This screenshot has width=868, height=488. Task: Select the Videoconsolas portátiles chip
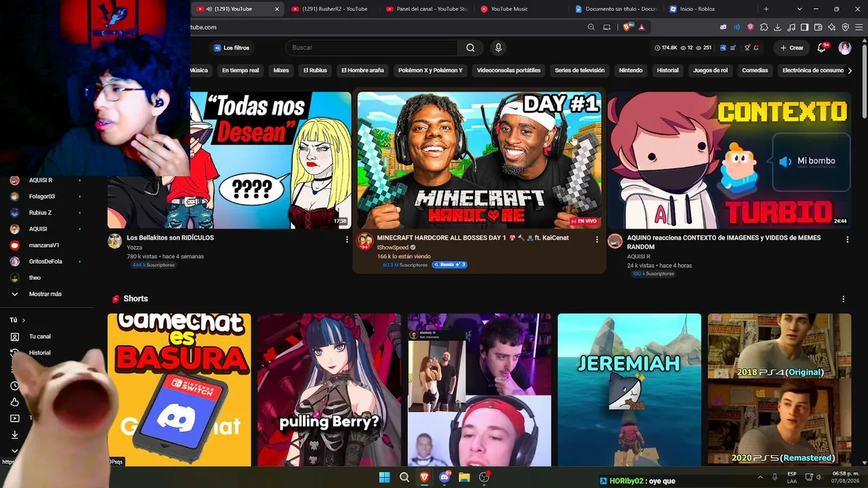pyautogui.click(x=509, y=70)
